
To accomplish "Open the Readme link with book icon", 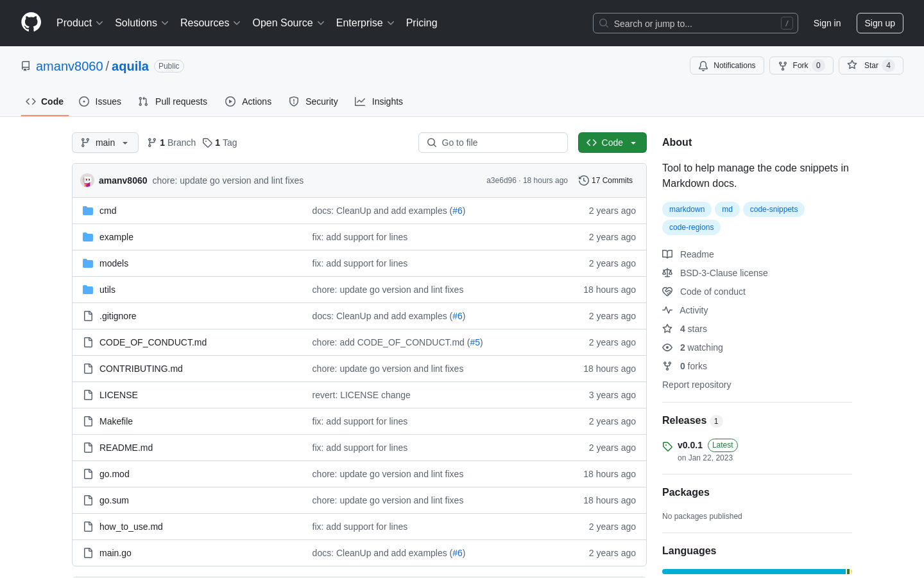I will tap(688, 254).
